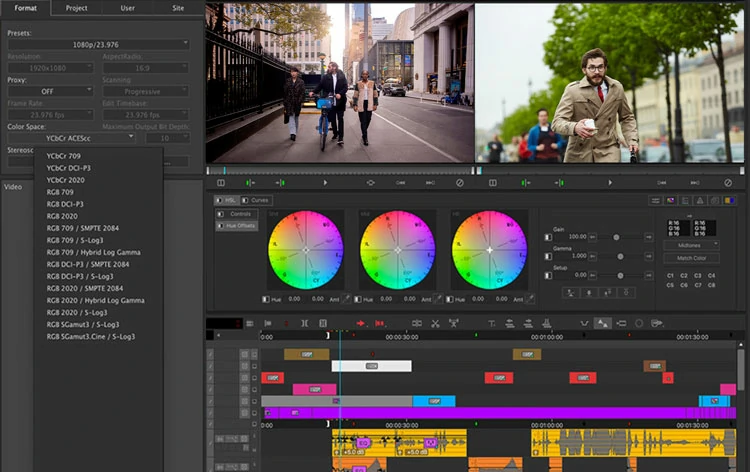Click the eyedropper beside the third color wheel
The width and height of the screenshot is (750, 472).
tap(532, 298)
